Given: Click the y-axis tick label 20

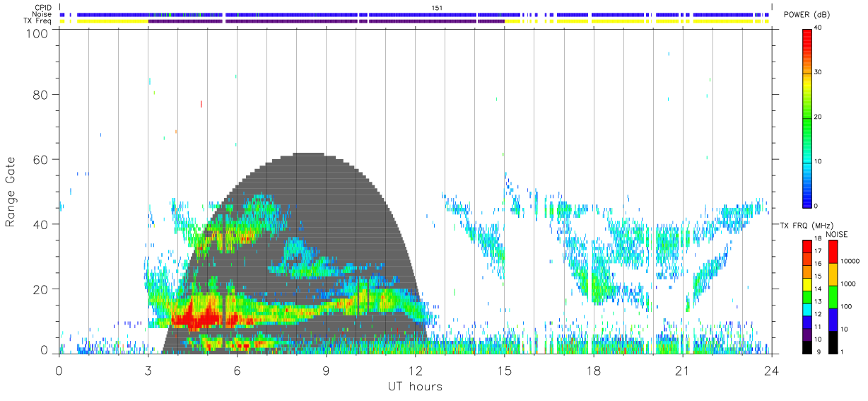Looking at the screenshot, I should click(40, 289).
